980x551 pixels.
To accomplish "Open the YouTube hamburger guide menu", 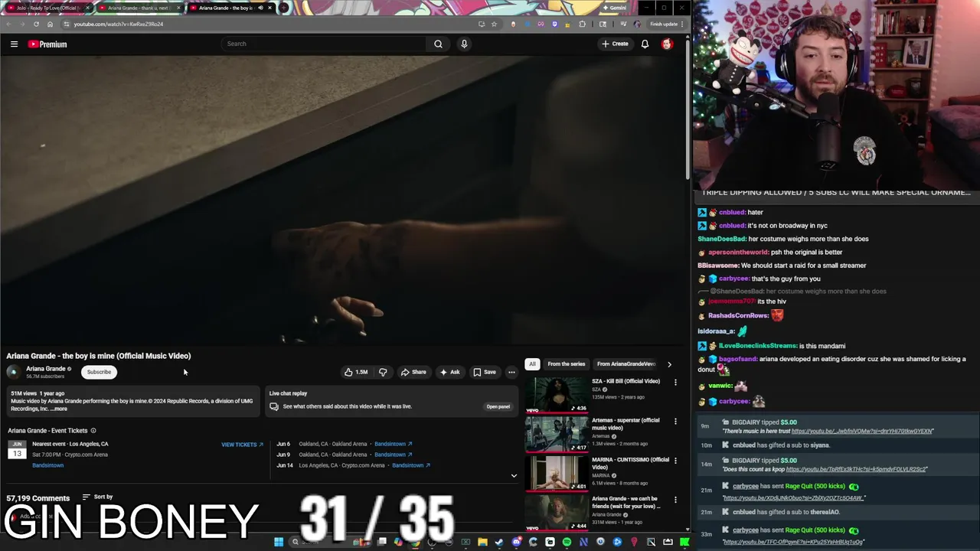I will tap(14, 44).
